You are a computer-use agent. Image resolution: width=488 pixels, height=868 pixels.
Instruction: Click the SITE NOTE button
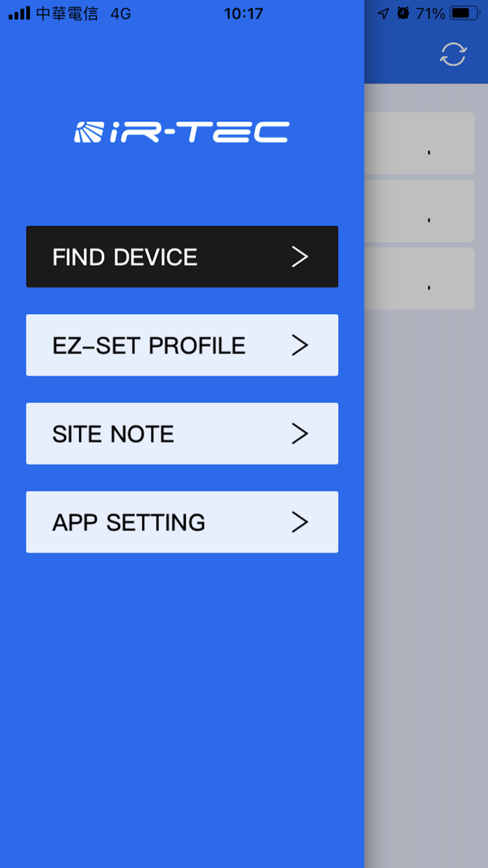(x=181, y=433)
